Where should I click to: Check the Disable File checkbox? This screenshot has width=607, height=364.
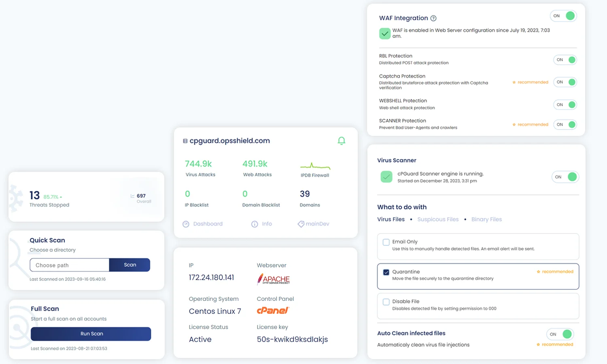click(386, 302)
